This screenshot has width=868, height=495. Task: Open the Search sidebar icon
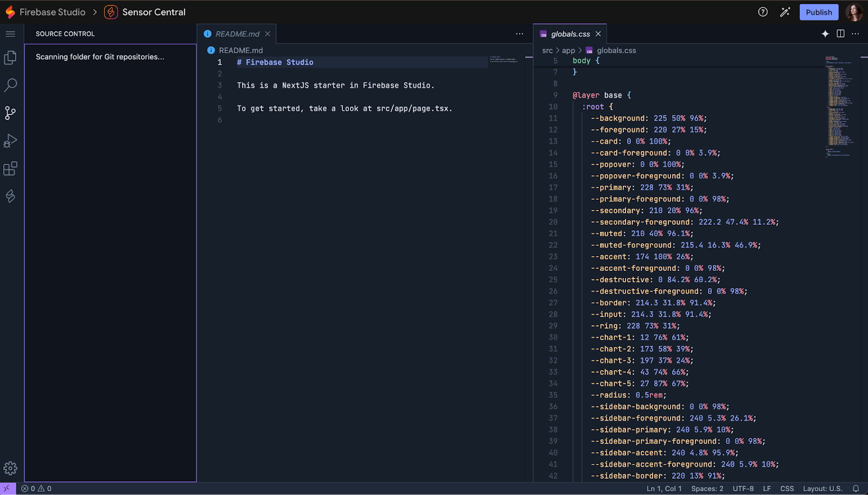[x=10, y=85]
